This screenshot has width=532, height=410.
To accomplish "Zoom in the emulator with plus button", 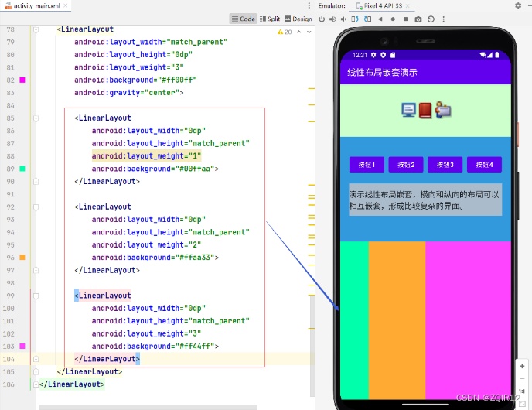I will click(522, 366).
